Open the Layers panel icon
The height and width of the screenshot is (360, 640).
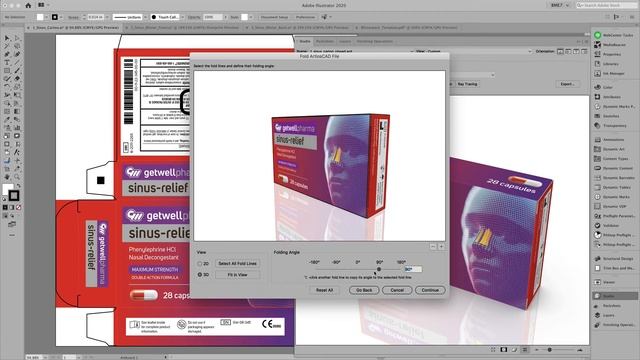(x=598, y=315)
